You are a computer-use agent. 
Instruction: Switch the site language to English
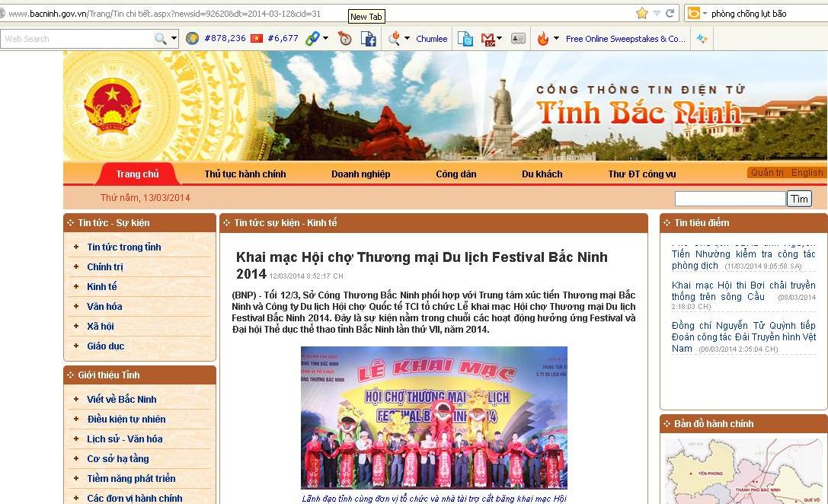(807, 173)
